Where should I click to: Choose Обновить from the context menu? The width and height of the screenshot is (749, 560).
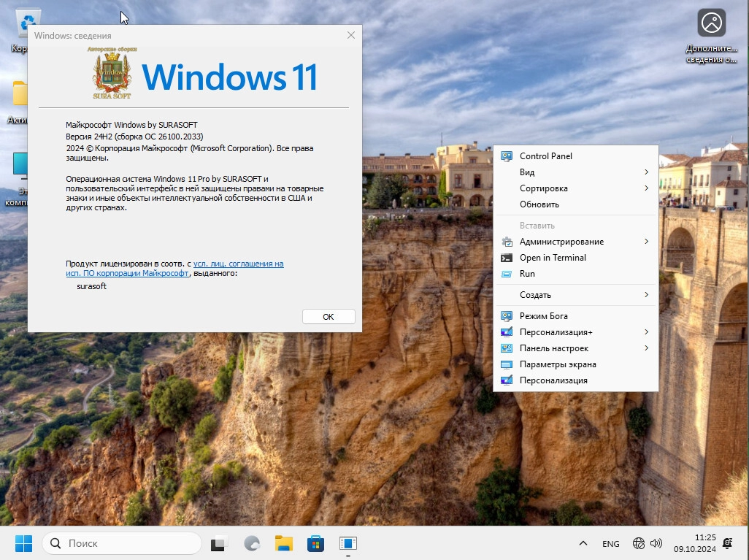(539, 204)
